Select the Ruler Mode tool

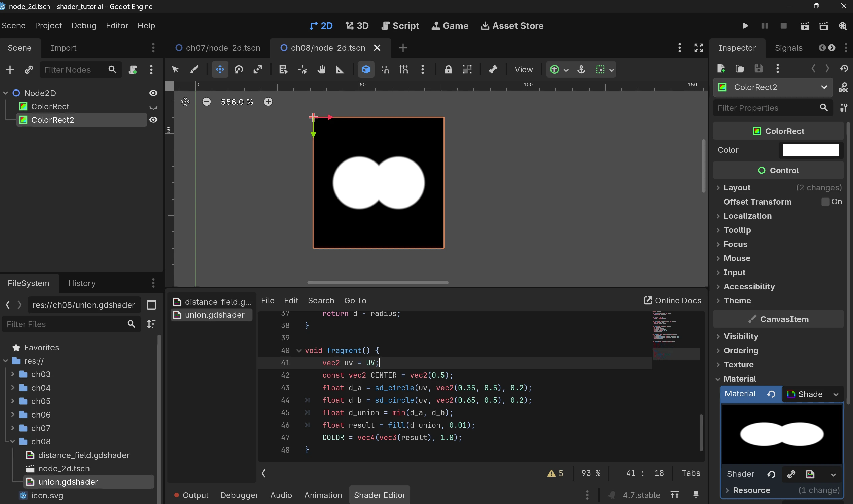[340, 70]
